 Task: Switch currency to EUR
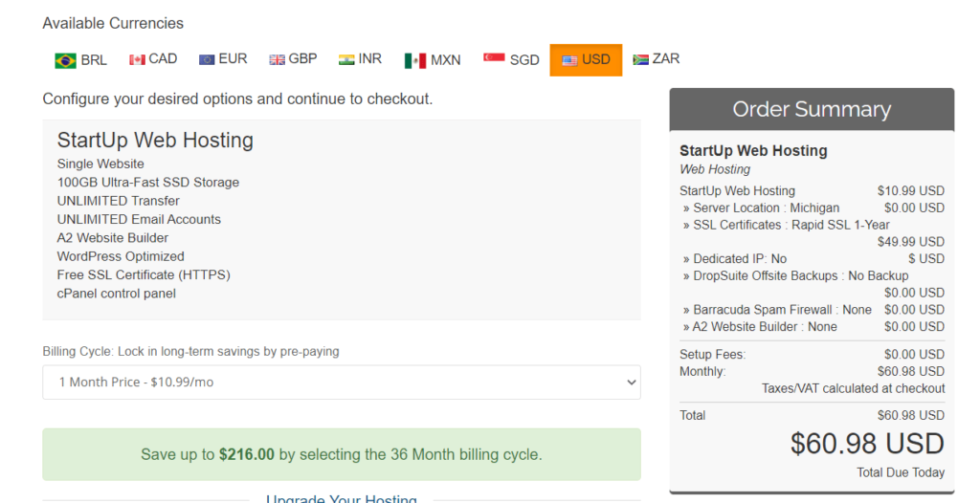(x=223, y=59)
